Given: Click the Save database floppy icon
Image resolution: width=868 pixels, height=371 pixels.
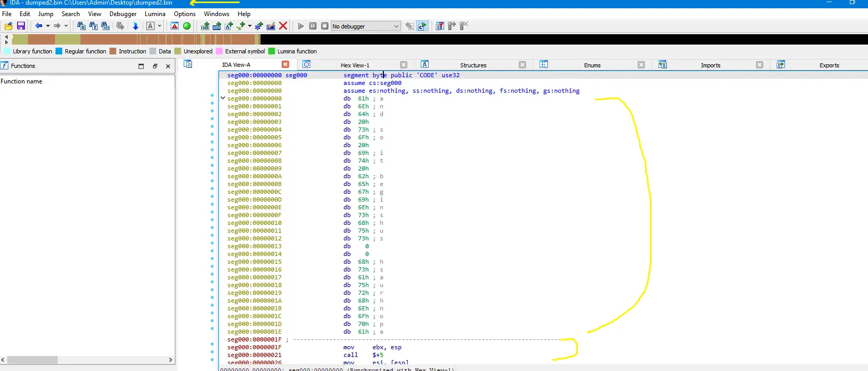Looking at the screenshot, I should point(21,26).
